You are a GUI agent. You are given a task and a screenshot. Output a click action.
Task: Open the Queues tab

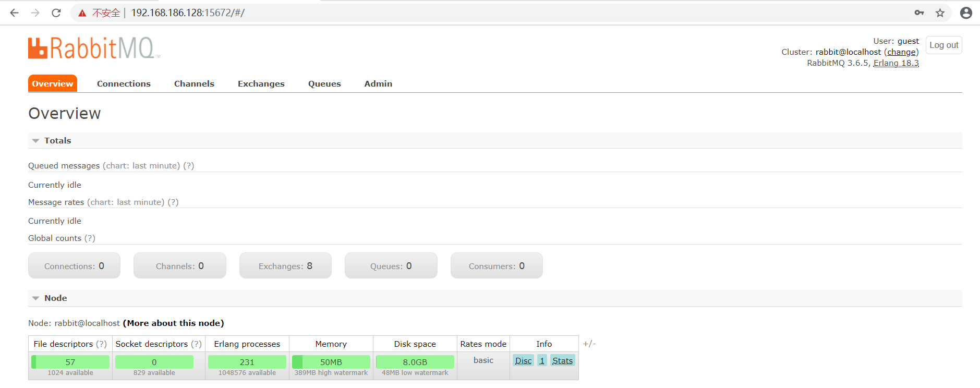(324, 83)
